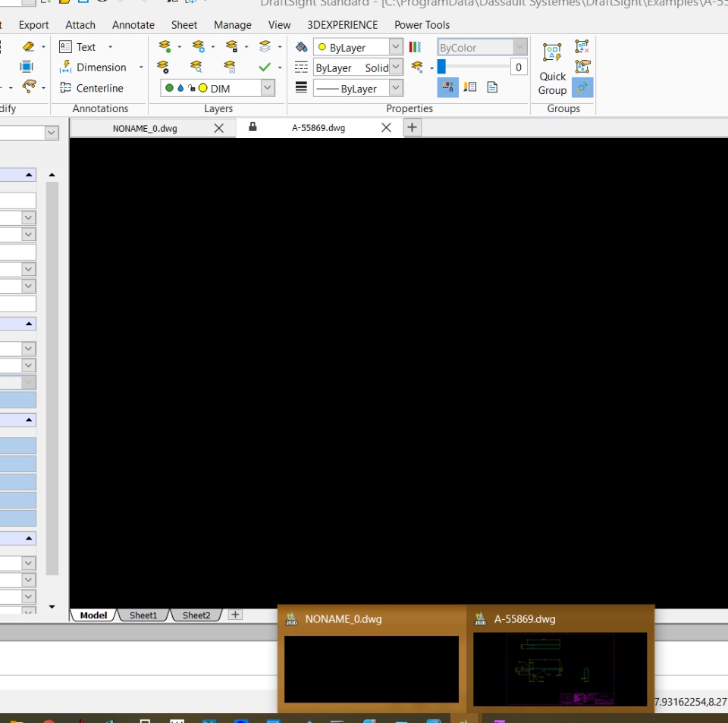Click blue square frame icon in Modify
The height and width of the screenshot is (723, 728).
coord(27,67)
